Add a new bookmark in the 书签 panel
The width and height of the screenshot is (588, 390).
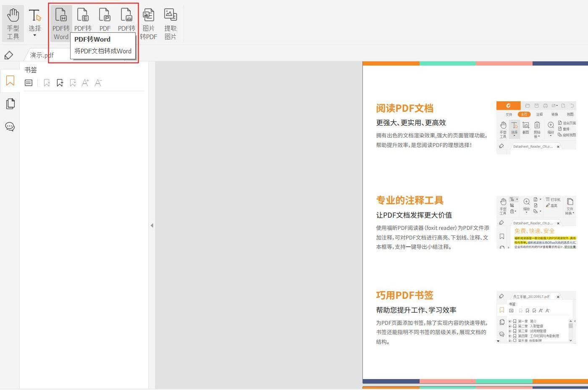60,82
